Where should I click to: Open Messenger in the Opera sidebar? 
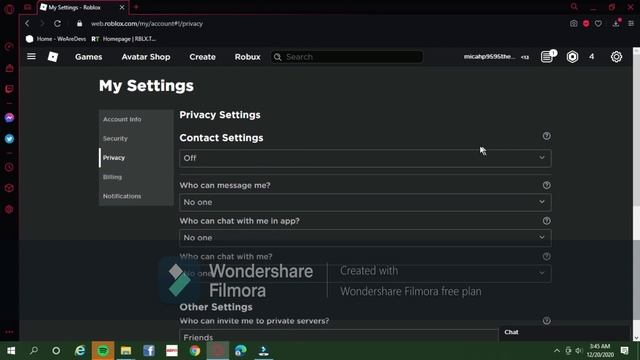(9, 118)
